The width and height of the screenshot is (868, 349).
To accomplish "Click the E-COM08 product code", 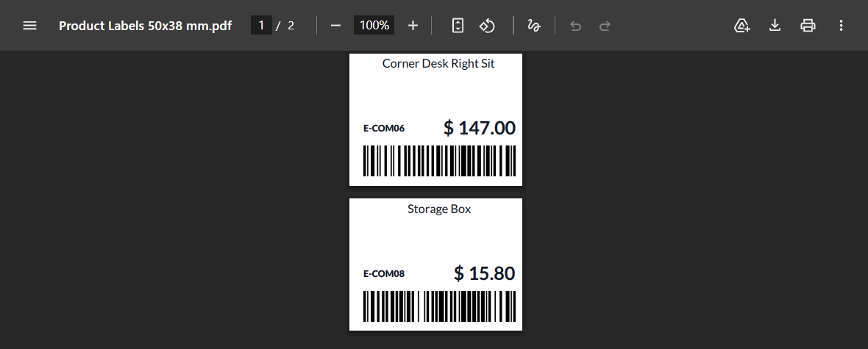I will pyautogui.click(x=384, y=274).
